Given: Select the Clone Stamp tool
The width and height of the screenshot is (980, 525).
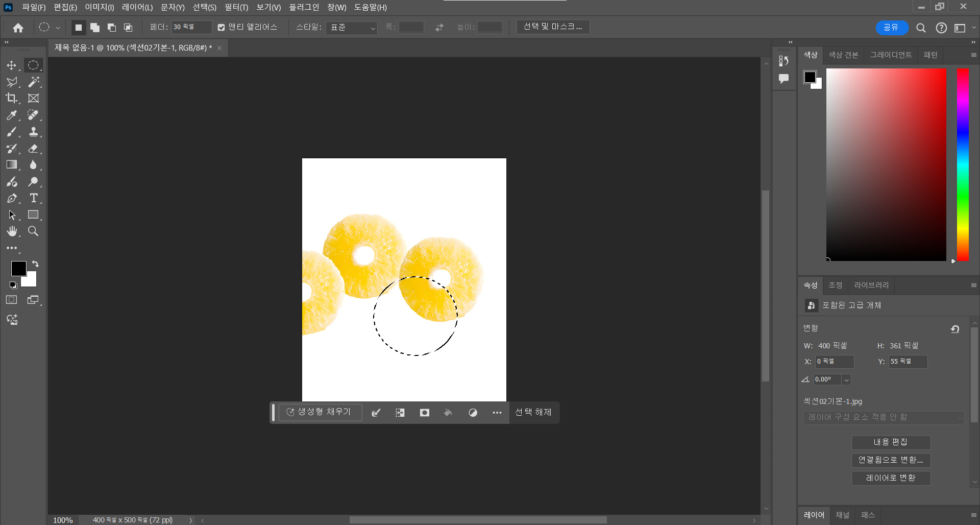Looking at the screenshot, I should click(34, 132).
